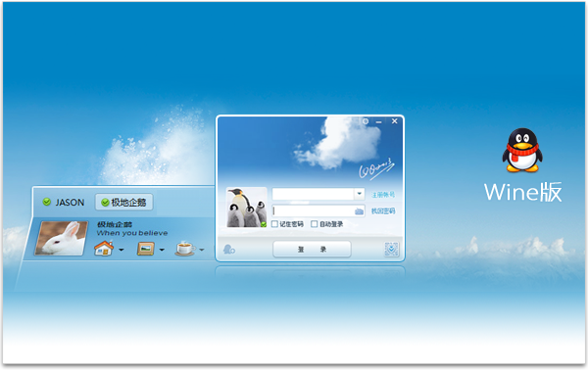Image resolution: width=588 pixels, height=372 pixels.
Task: Click the 登录 login button
Action: point(312,249)
